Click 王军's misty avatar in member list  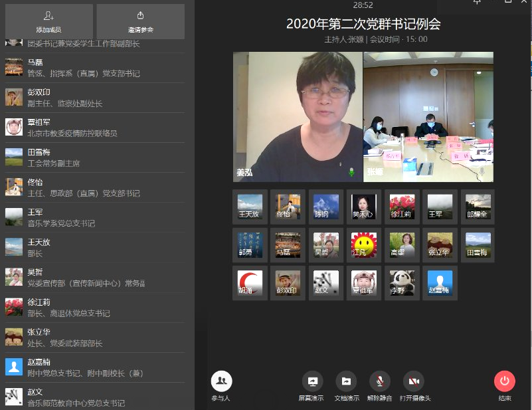point(14,217)
